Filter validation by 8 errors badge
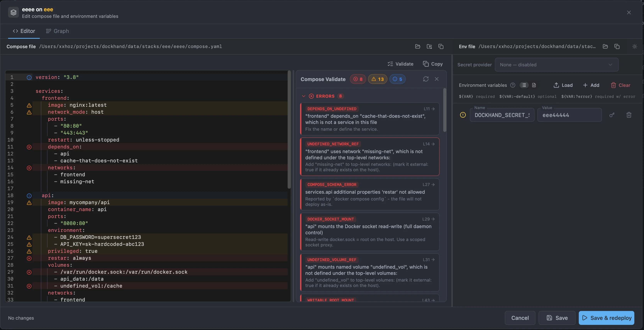Screen dimensions: 644x330 tap(358, 79)
